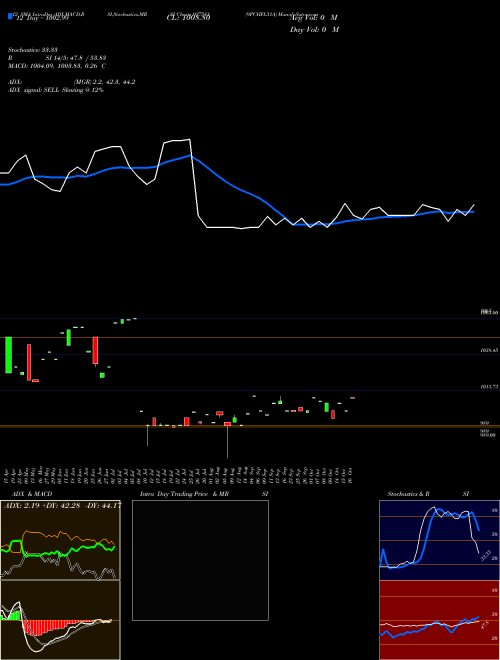Click the 1028.45 price axis label
This screenshot has height=660, width=500.
[489, 350]
